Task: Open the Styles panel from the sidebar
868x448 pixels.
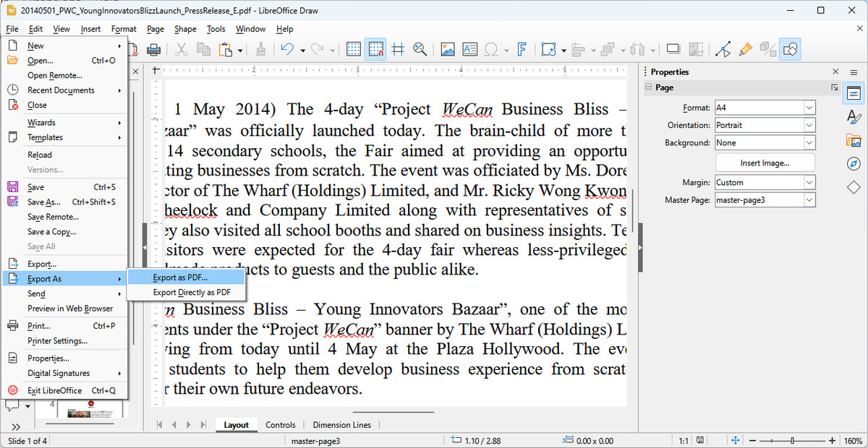Action: tap(854, 116)
